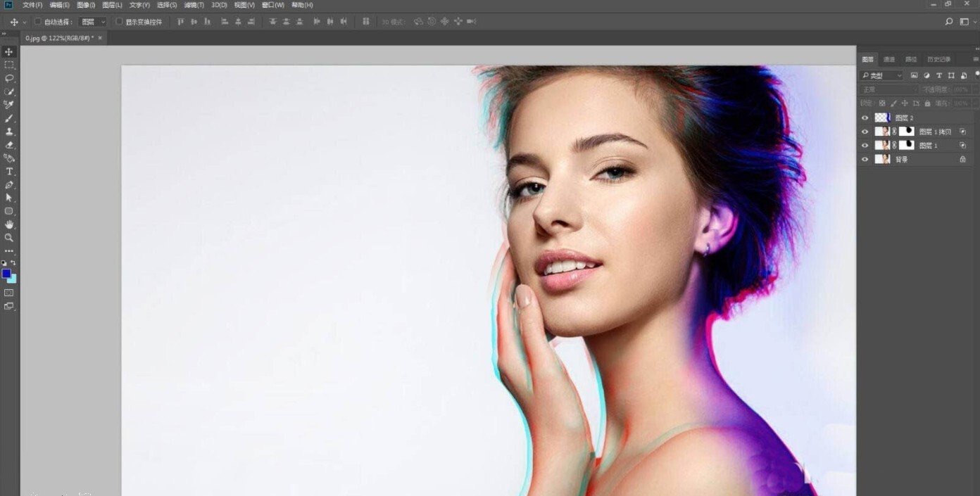Enable 显示变换控件 checkbox
Screen dimensions: 980x496
[119, 22]
